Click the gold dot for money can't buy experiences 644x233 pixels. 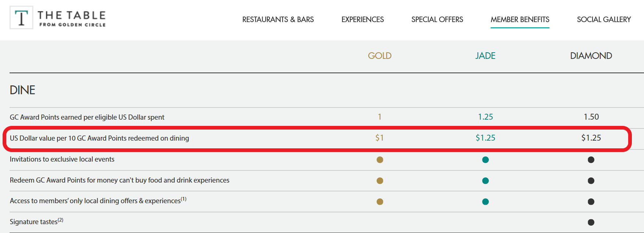tap(380, 181)
